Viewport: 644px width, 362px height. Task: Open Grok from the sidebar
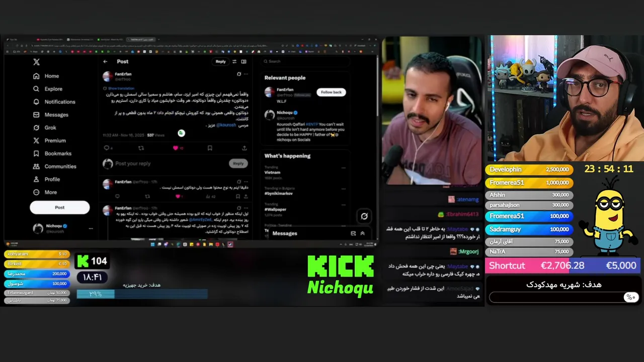click(44, 128)
